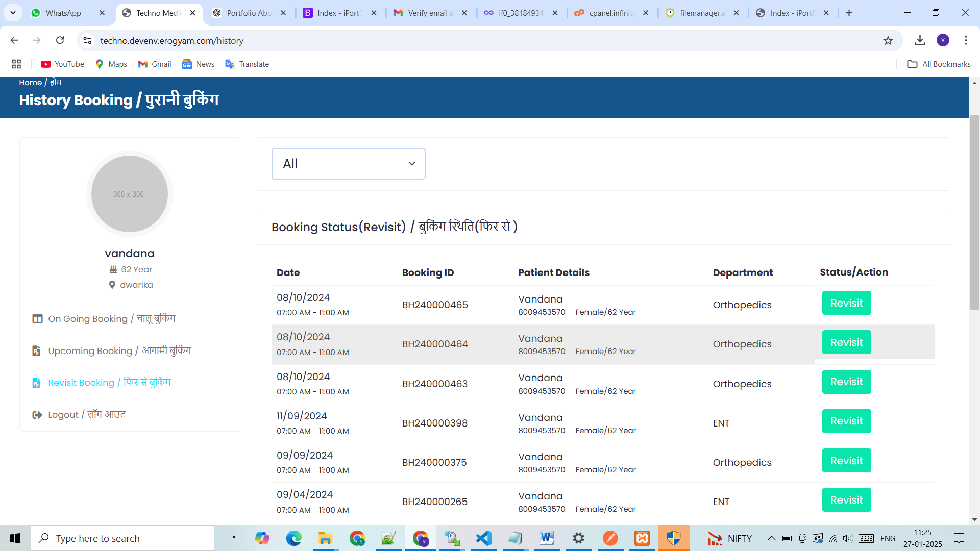Click the taskbar search box

click(122, 538)
